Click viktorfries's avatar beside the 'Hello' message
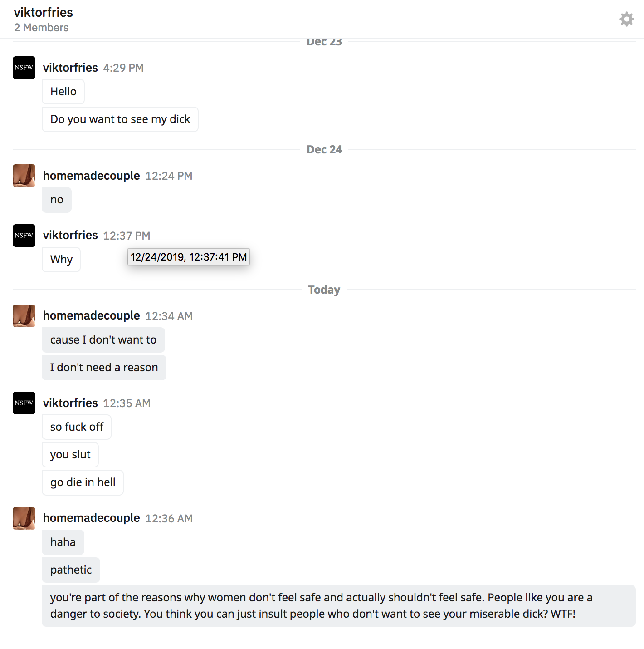 24,68
